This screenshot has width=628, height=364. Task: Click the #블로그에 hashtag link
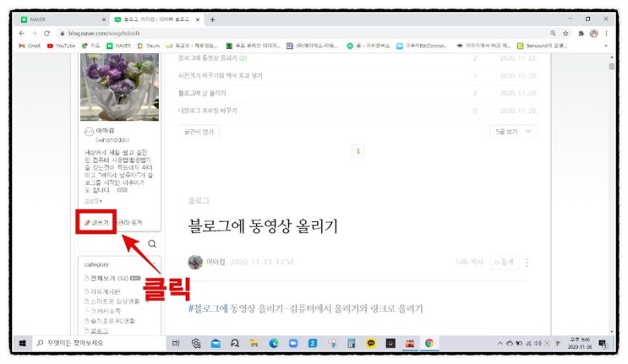click(208, 308)
